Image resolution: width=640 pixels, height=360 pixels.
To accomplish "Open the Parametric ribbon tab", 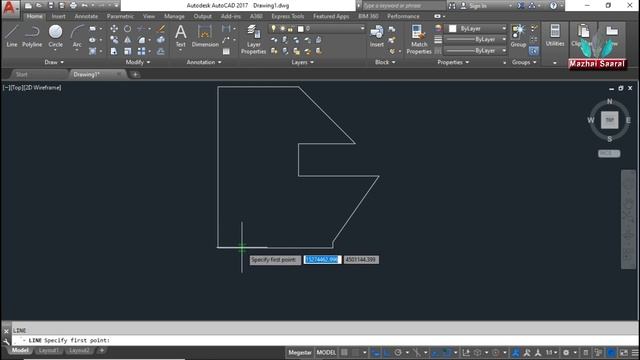I will pos(120,16).
